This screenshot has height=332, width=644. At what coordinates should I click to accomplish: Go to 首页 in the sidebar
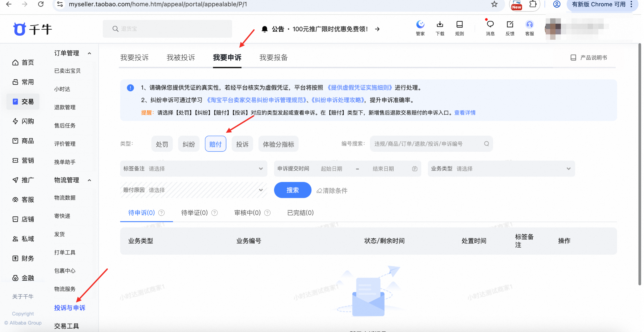[23, 62]
